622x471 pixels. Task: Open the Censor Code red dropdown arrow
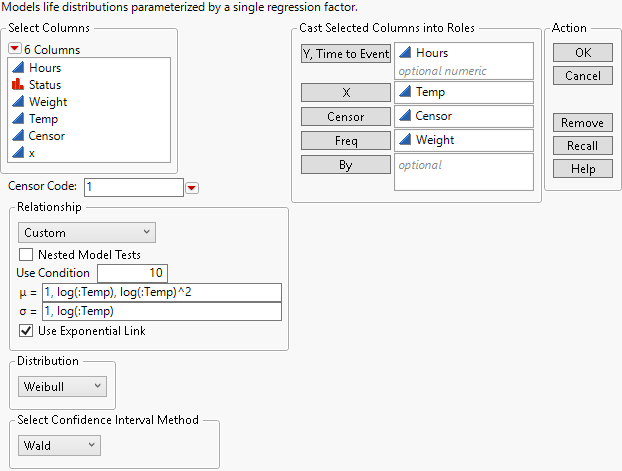[192, 187]
